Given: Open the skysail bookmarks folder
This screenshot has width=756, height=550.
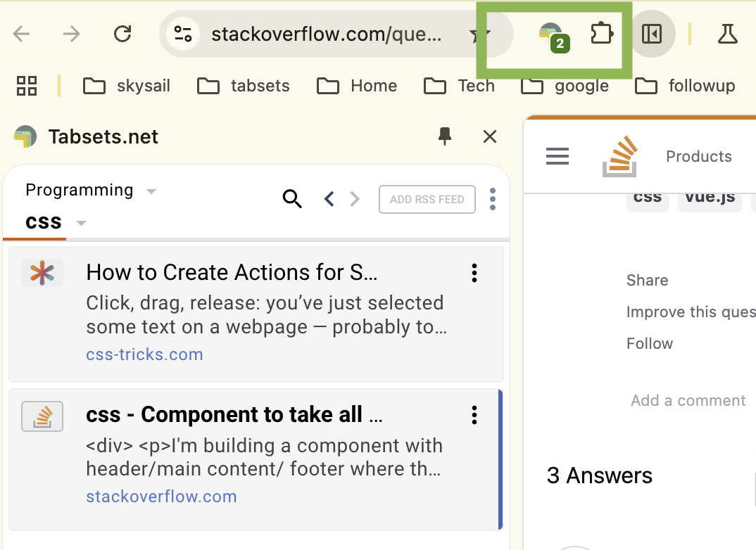Looking at the screenshot, I should (127, 86).
